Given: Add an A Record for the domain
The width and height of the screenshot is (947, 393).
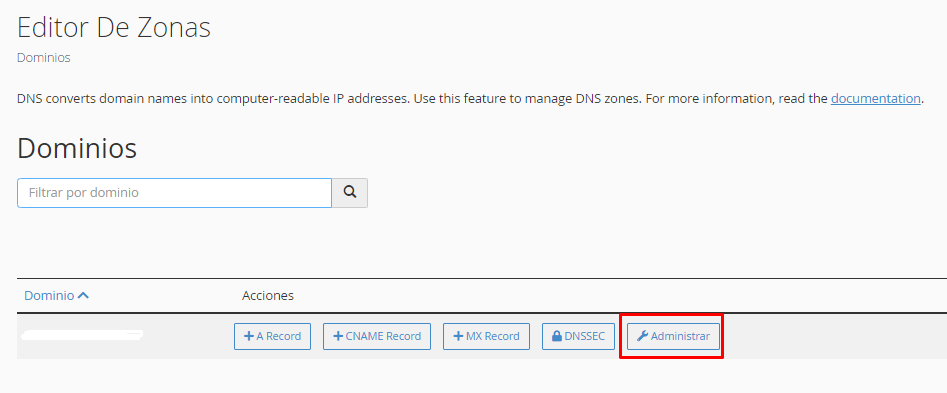Looking at the screenshot, I should click(x=272, y=336).
